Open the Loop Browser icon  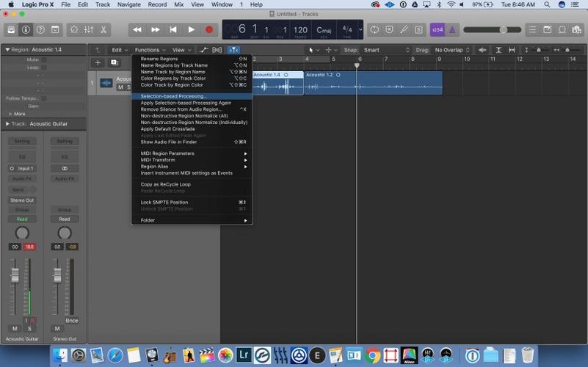[562, 29]
